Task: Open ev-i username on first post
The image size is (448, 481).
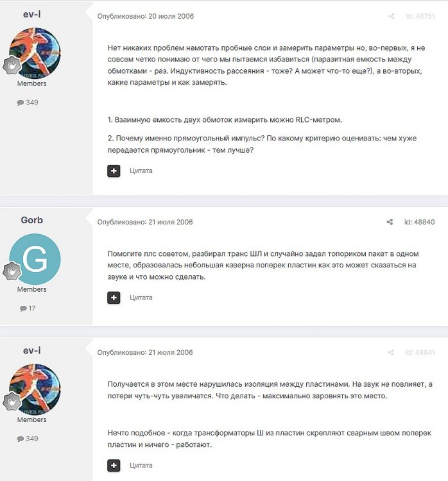Action: pos(32,14)
